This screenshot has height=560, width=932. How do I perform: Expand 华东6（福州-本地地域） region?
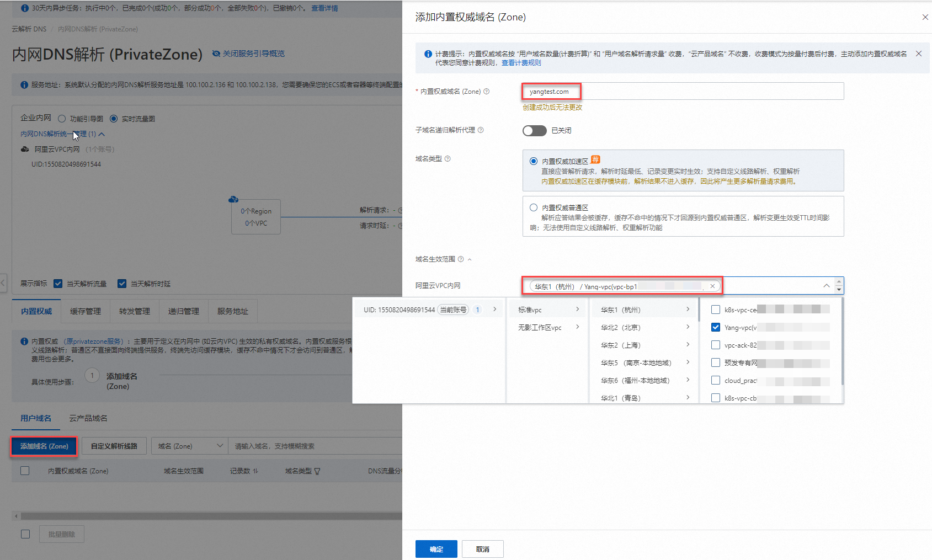coord(645,380)
